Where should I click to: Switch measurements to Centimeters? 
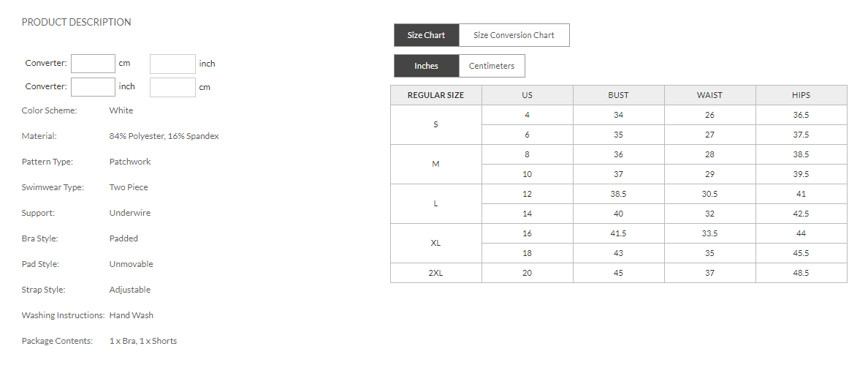pyautogui.click(x=492, y=66)
